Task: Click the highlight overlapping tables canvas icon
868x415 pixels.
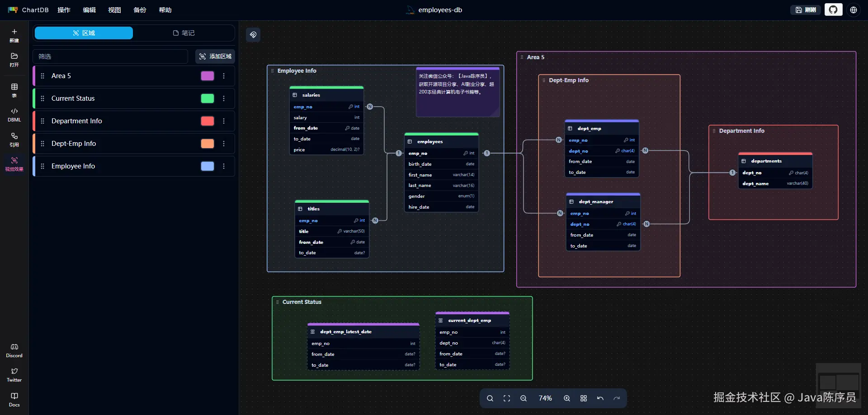Action: 253,35
